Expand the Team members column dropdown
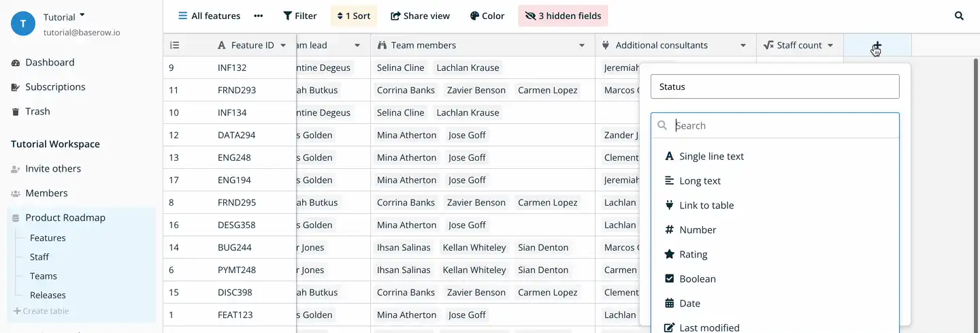 click(582, 46)
